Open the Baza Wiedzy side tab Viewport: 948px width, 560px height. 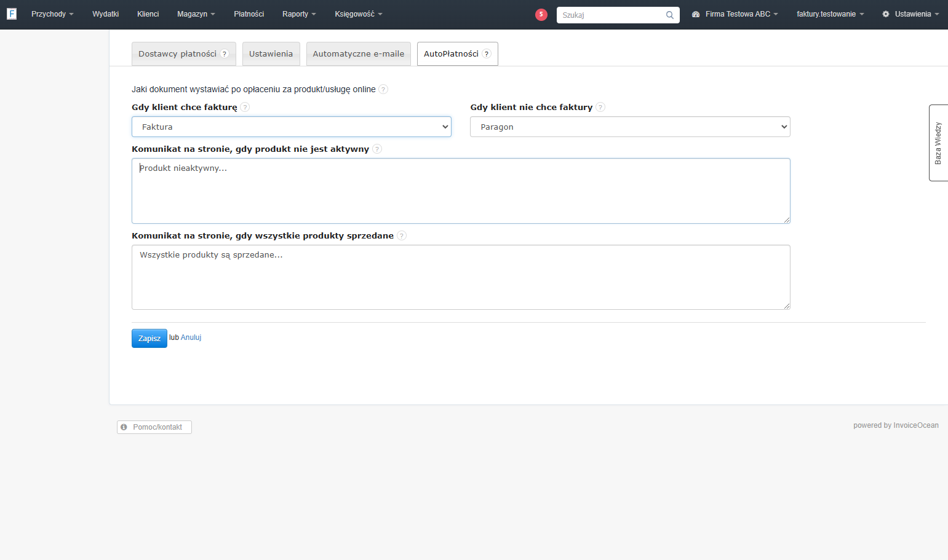click(x=939, y=143)
